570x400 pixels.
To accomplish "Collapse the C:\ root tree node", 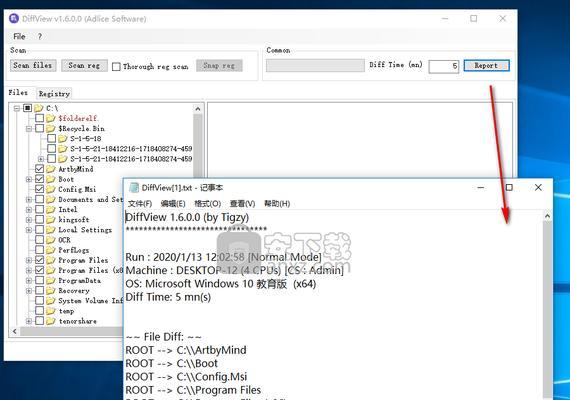I will [17, 108].
